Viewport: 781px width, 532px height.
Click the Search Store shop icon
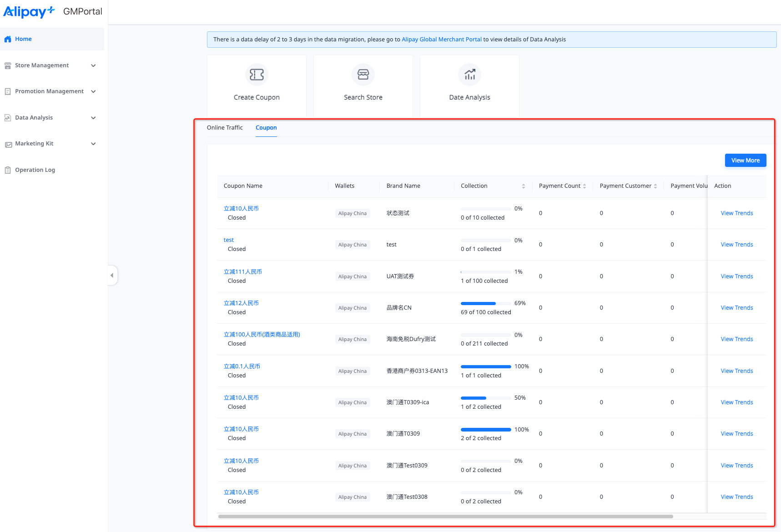pyautogui.click(x=363, y=75)
